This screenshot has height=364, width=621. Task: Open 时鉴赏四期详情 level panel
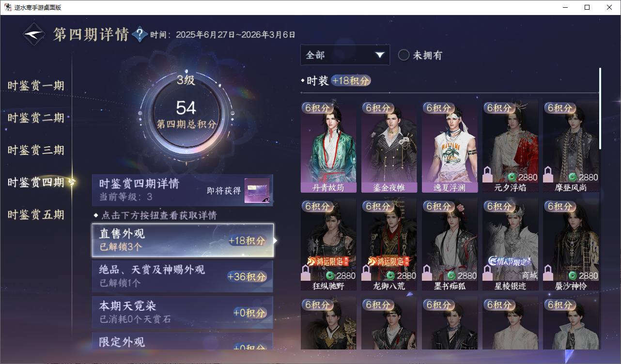[x=183, y=190]
